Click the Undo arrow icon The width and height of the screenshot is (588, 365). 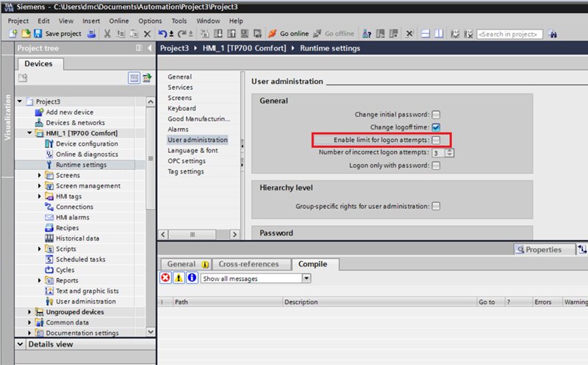coord(162,34)
